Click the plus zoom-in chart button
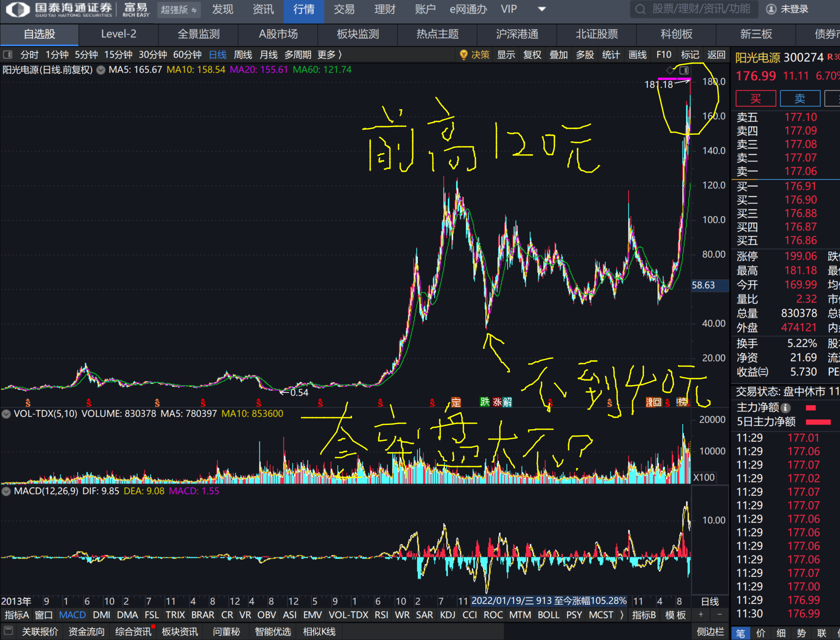 701,615
